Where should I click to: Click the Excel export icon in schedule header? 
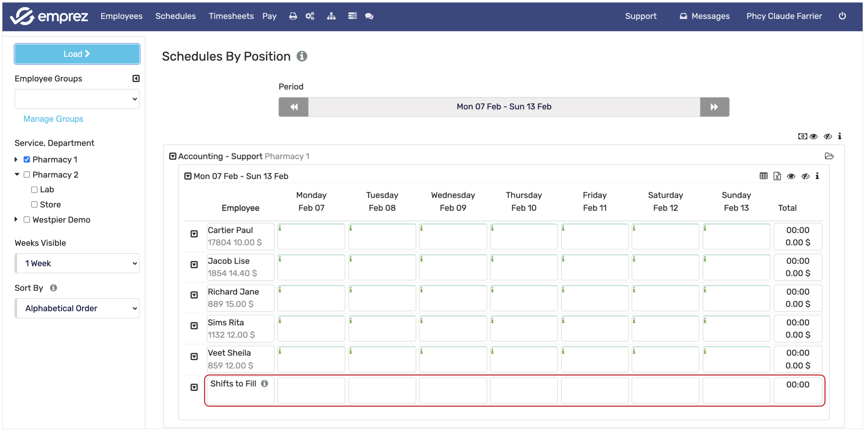pyautogui.click(x=777, y=176)
